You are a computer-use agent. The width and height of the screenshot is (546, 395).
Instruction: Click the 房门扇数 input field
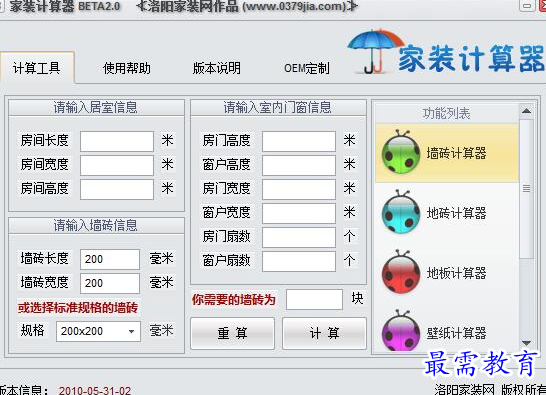click(299, 237)
